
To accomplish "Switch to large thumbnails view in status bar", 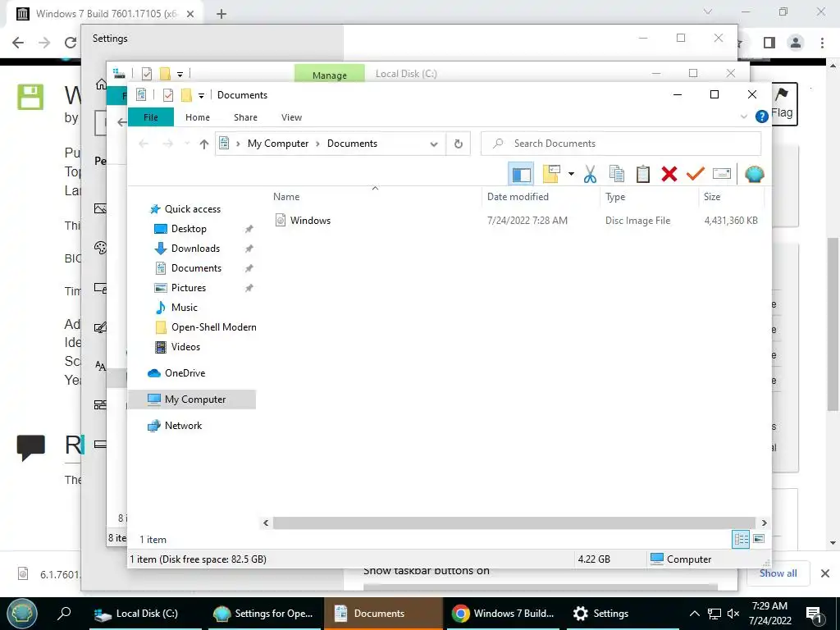I will tap(759, 539).
